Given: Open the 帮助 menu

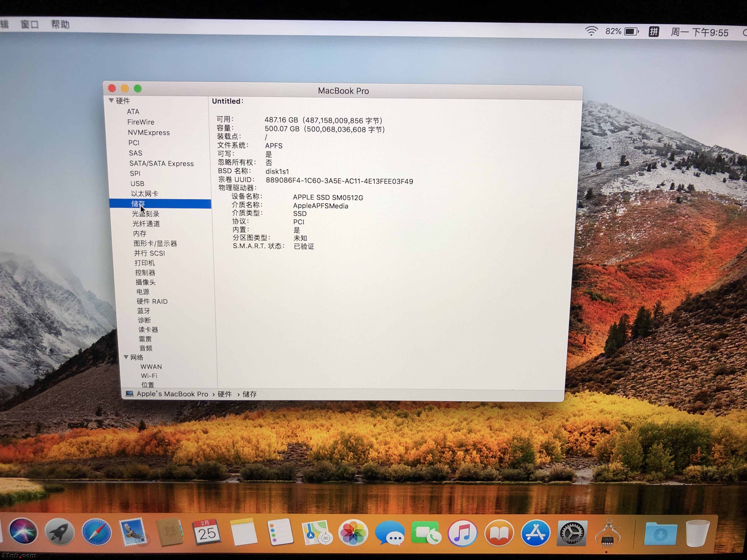Looking at the screenshot, I should (x=60, y=24).
